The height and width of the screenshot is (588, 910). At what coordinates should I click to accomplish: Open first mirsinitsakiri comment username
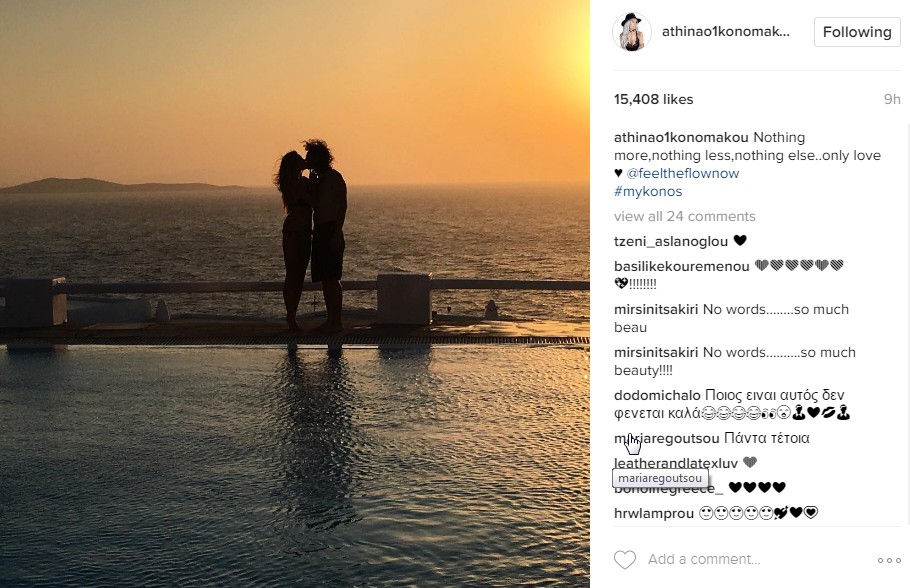coord(656,309)
